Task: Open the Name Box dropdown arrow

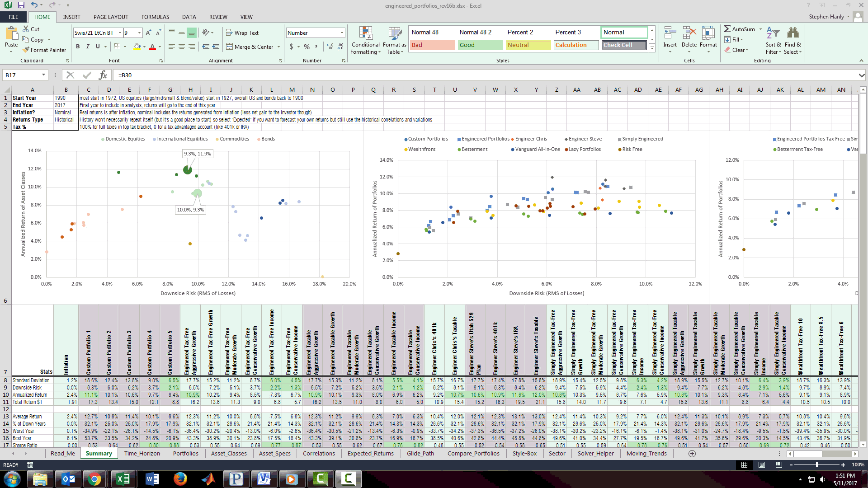Action: 43,75
